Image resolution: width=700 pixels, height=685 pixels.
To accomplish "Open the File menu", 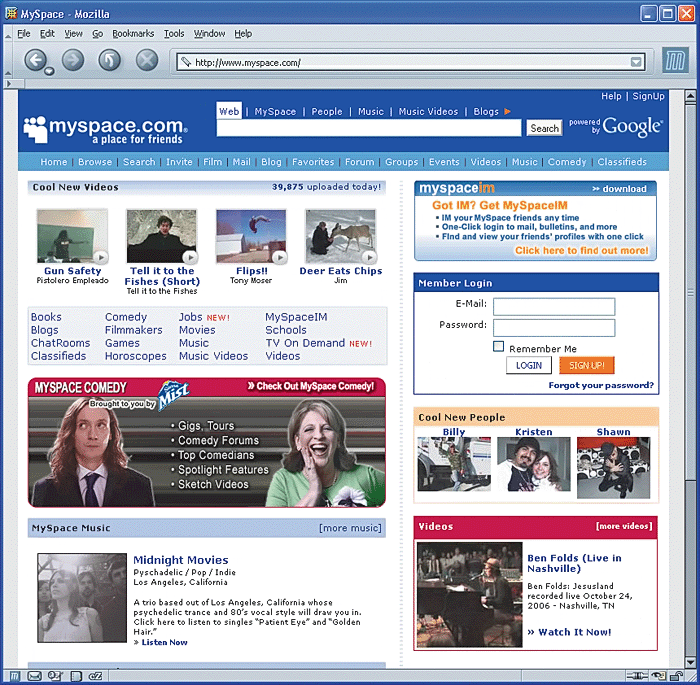I will coord(24,34).
